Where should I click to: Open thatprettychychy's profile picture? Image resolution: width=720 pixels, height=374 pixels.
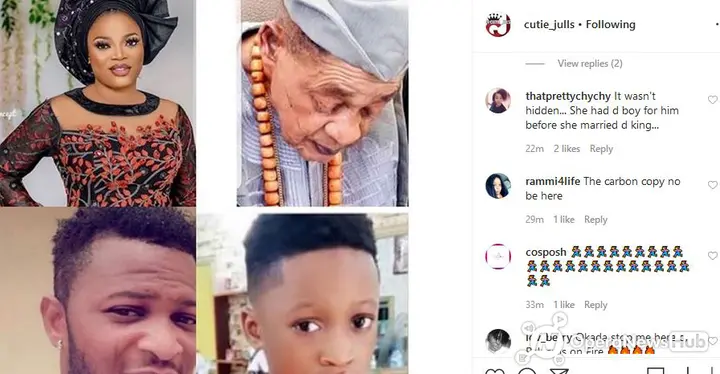pyautogui.click(x=498, y=100)
